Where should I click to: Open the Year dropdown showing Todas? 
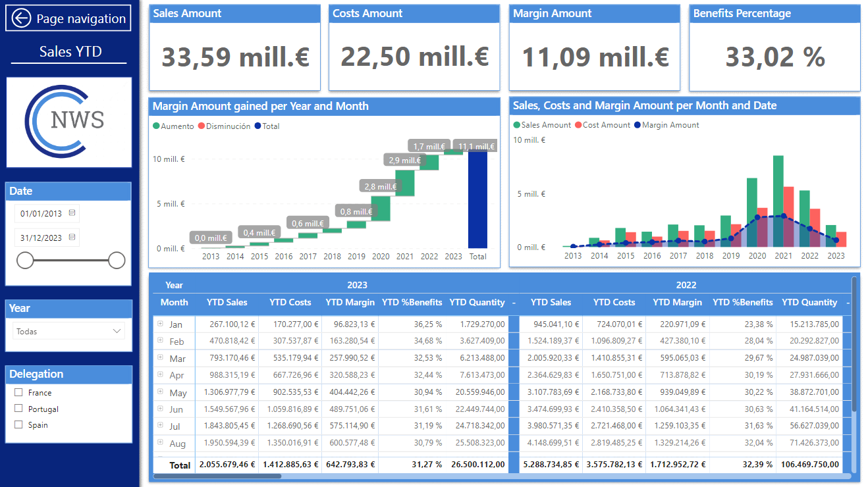(x=69, y=331)
